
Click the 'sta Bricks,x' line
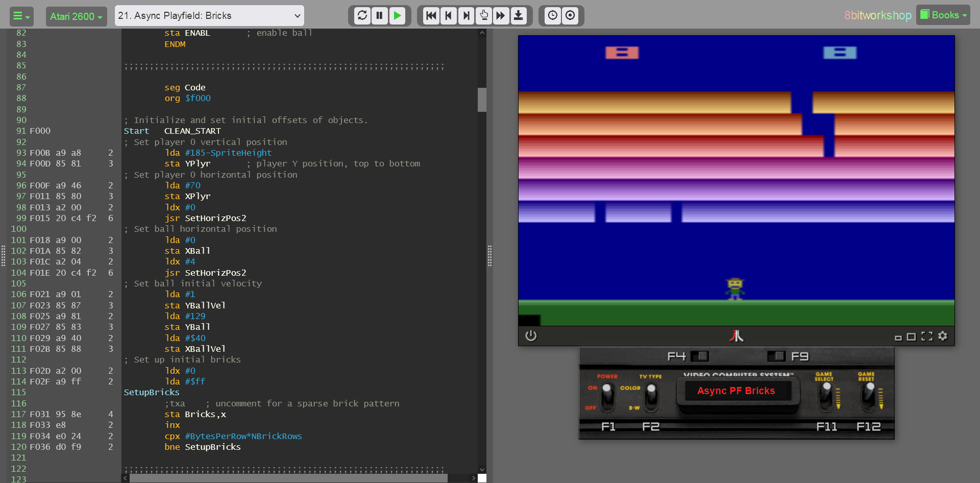[x=195, y=414]
